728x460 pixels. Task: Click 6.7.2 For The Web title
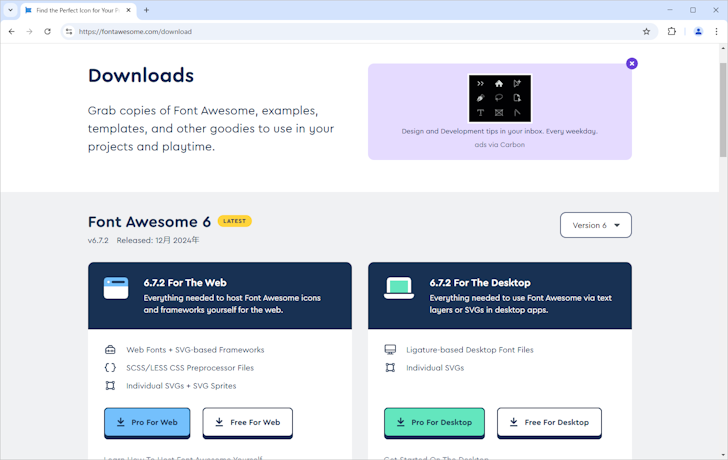coord(185,283)
